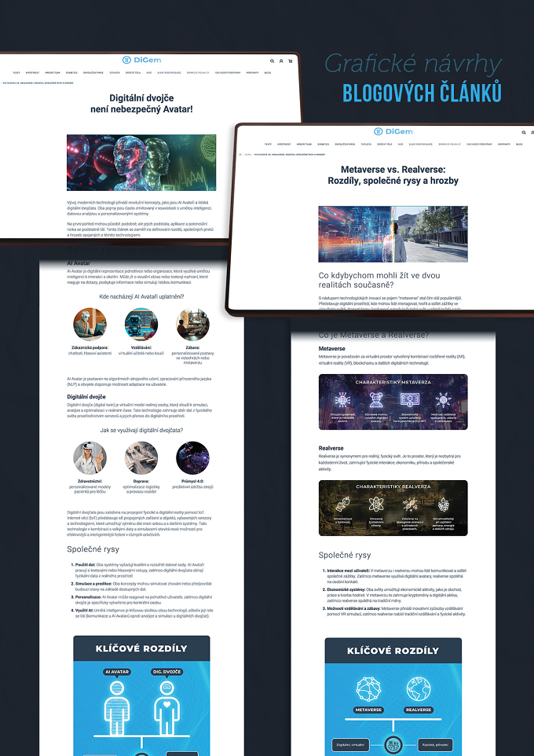Open the user account icon on the Digitální dvojče page
This screenshot has width=534, height=756.
[x=281, y=61]
